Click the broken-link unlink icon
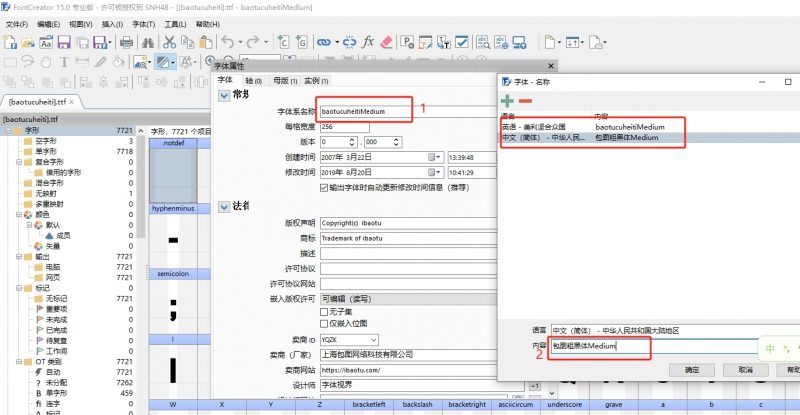800x415 pixels. tap(349, 42)
